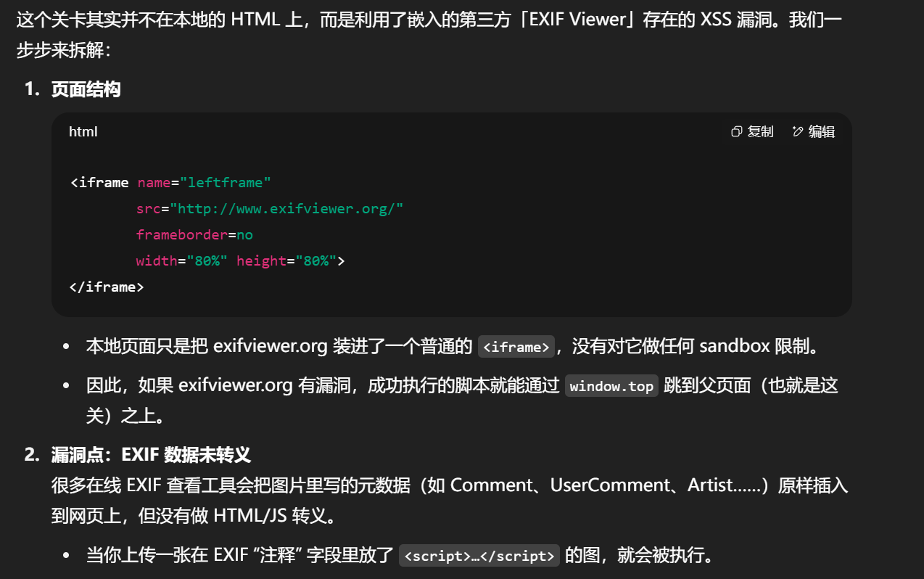Click the closing </iframe> tag in the code
Screen dimensions: 924x579
click(x=107, y=287)
